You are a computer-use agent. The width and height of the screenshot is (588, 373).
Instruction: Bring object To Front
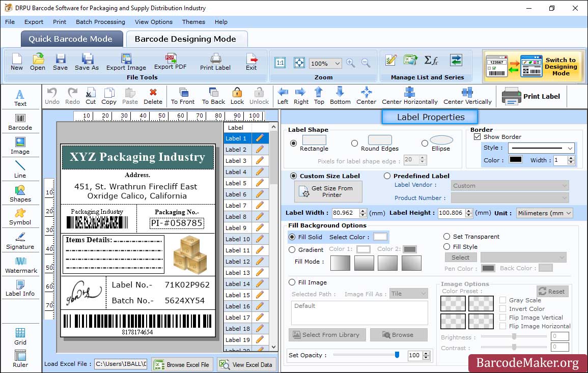point(183,96)
